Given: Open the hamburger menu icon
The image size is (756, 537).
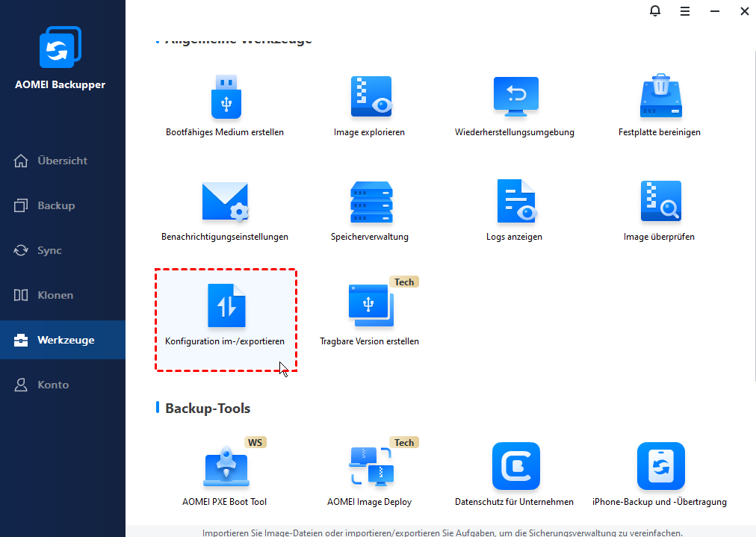Looking at the screenshot, I should (684, 11).
